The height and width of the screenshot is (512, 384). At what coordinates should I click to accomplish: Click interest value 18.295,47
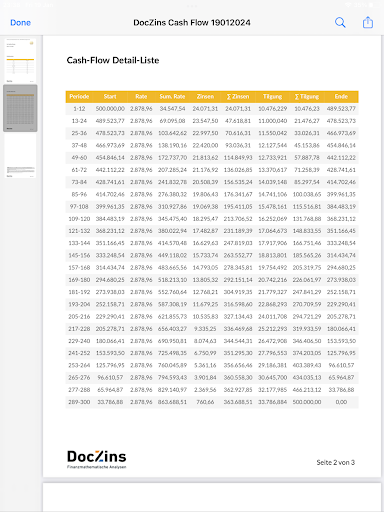click(205, 219)
